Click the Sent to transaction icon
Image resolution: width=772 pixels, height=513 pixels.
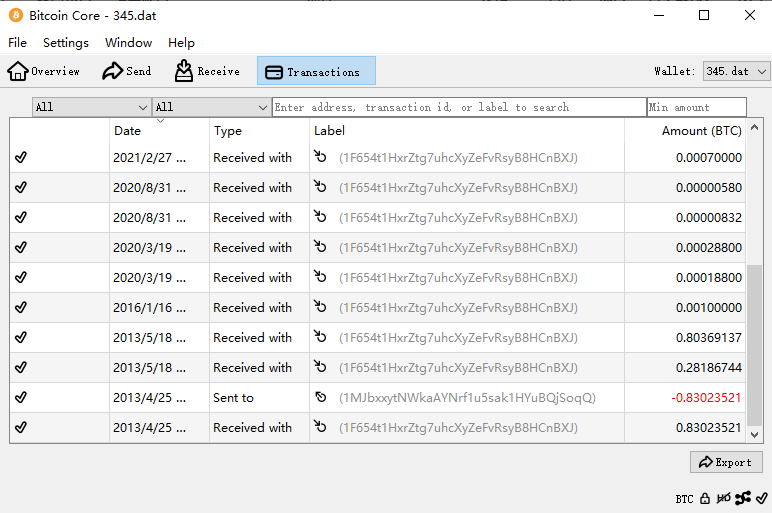tap(320, 398)
